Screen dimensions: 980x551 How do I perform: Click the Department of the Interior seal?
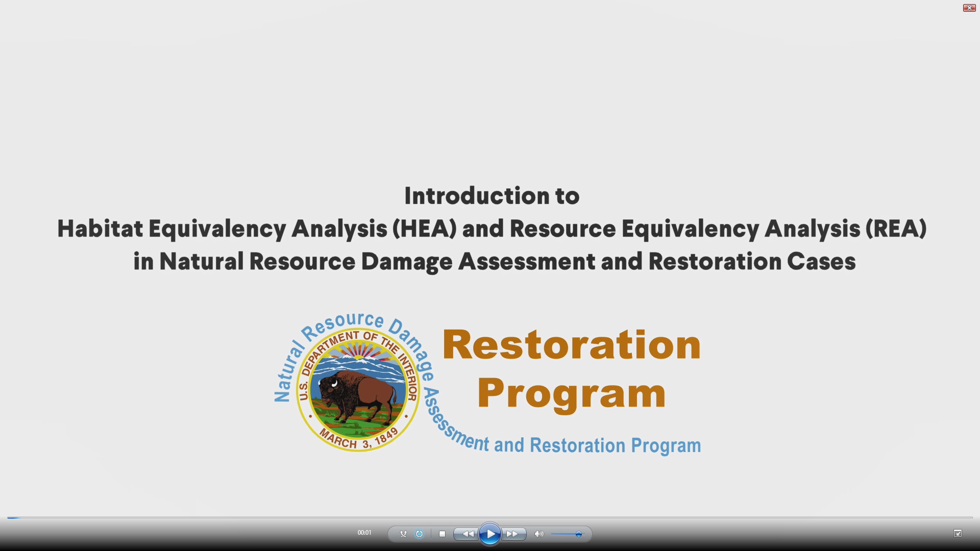358,390
